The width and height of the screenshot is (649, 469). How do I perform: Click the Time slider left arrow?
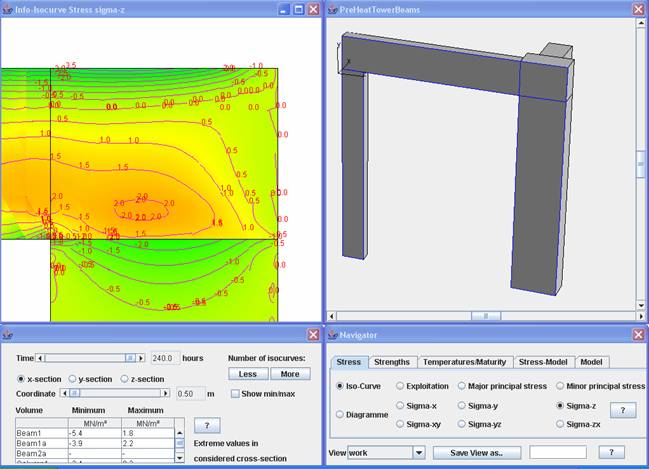[40, 358]
